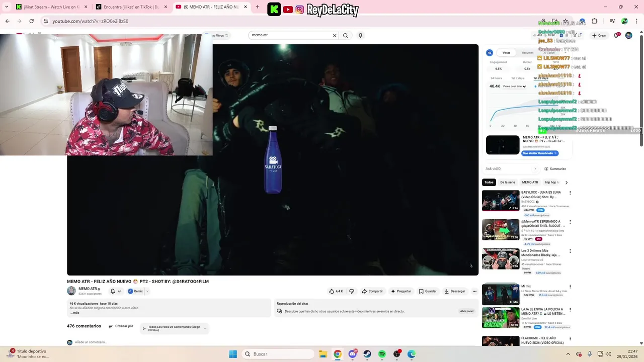The image size is (644, 362).
Task: Select the Resumen tab in vidIQ panel
Action: tap(527, 53)
